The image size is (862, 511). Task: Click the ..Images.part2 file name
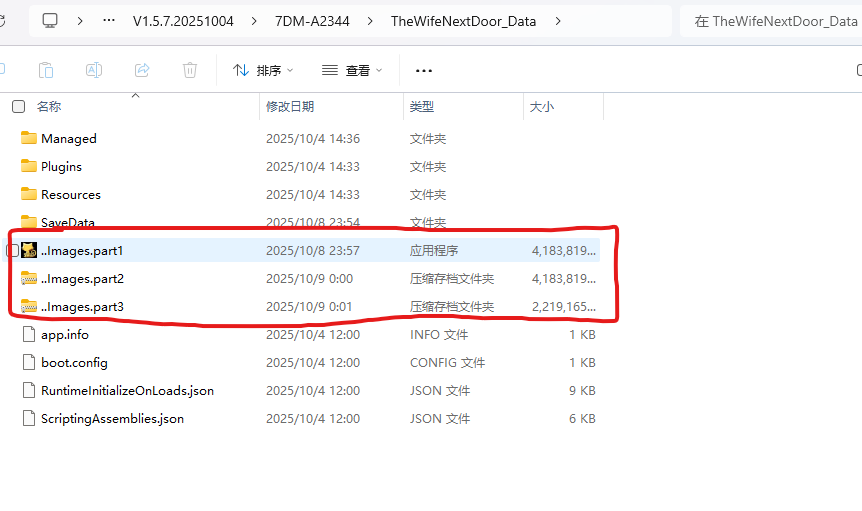tap(82, 279)
